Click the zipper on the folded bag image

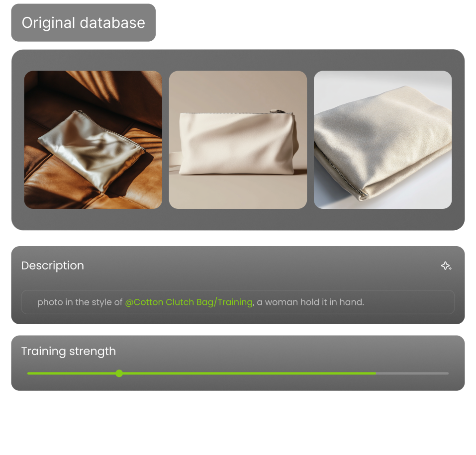[342, 174]
